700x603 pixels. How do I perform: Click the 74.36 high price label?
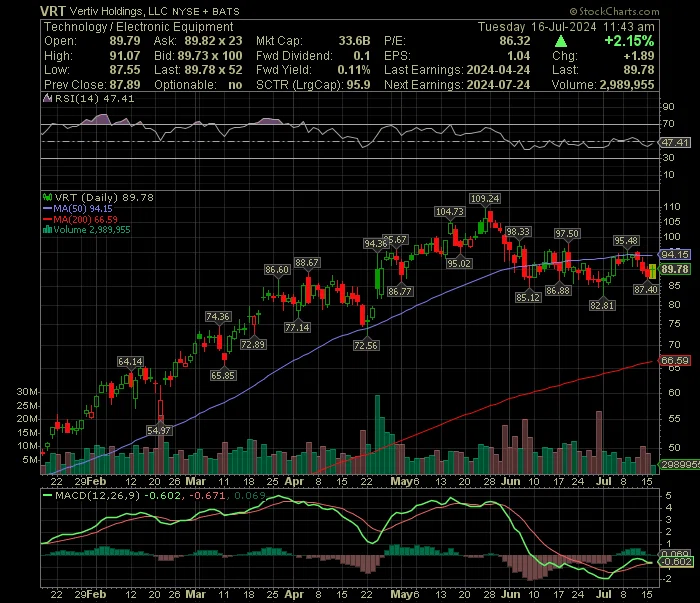tap(218, 316)
